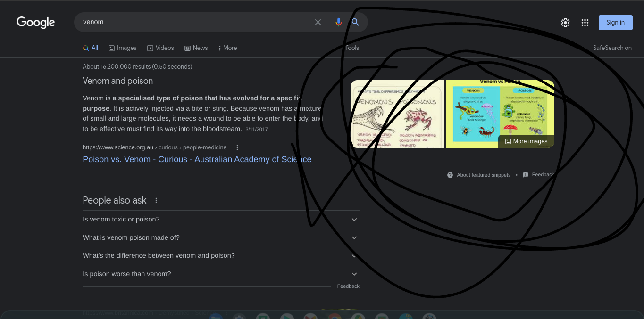Open Poison vs. Venom - Curious result link
The image size is (644, 319).
(x=197, y=159)
